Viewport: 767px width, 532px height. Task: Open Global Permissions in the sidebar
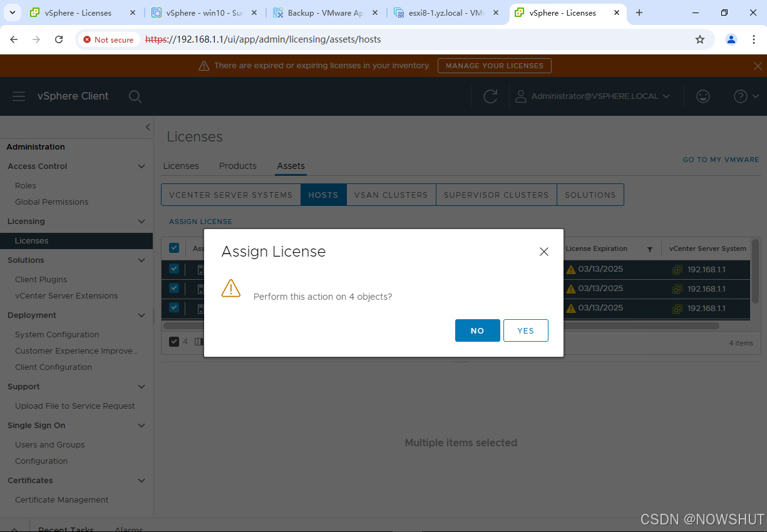coord(52,202)
